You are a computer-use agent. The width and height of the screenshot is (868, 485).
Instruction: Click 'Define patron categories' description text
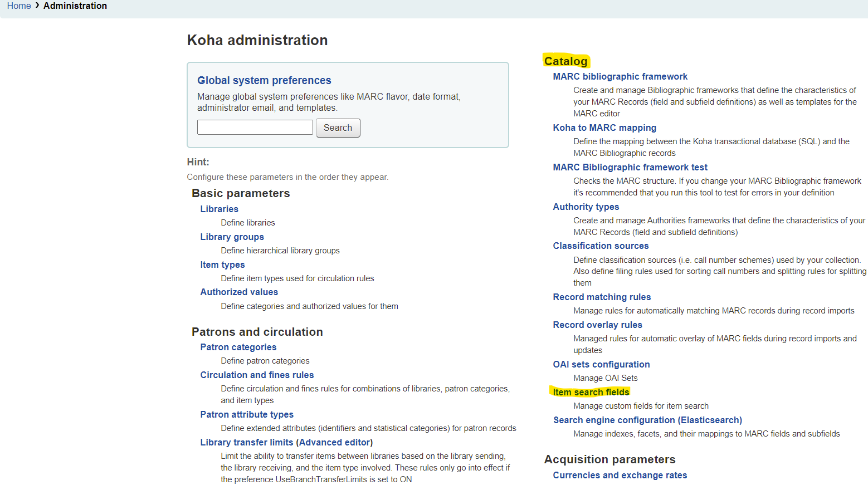(x=265, y=361)
